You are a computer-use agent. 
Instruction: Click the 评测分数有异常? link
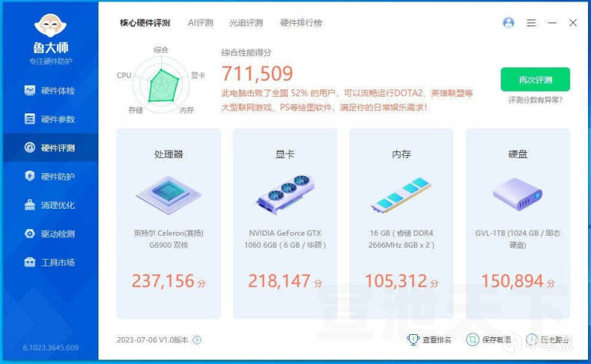(x=535, y=100)
